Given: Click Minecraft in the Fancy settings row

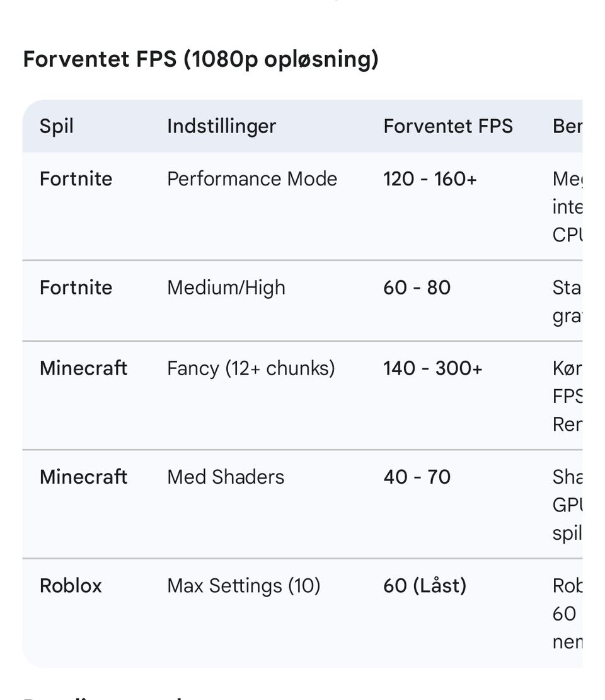Looking at the screenshot, I should click(83, 368).
